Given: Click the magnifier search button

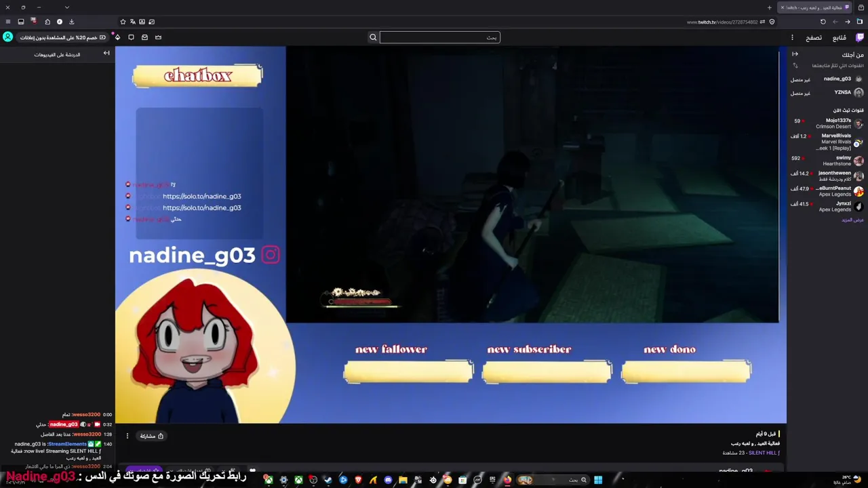Looking at the screenshot, I should [x=373, y=37].
